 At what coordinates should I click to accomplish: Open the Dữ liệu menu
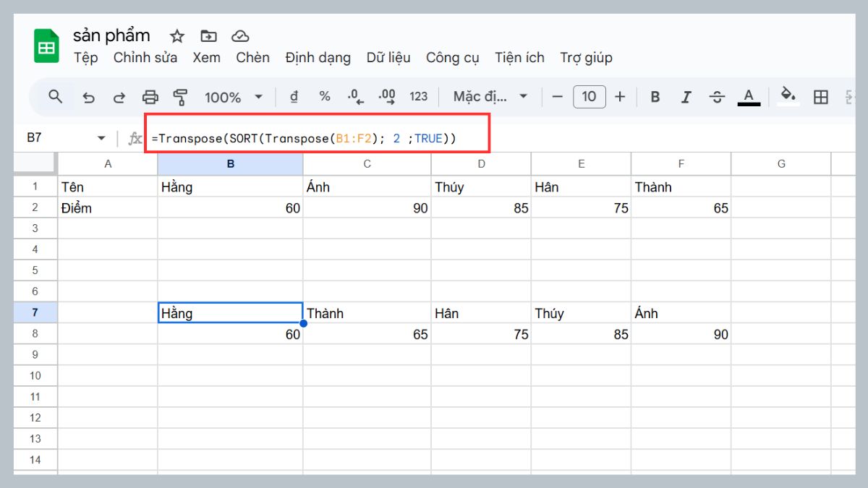click(x=388, y=58)
